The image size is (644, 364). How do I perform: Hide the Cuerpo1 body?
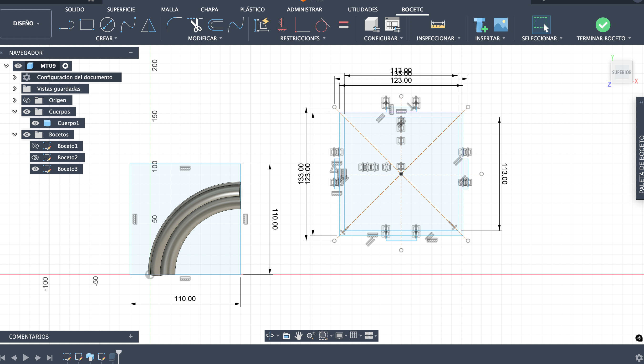[35, 123]
